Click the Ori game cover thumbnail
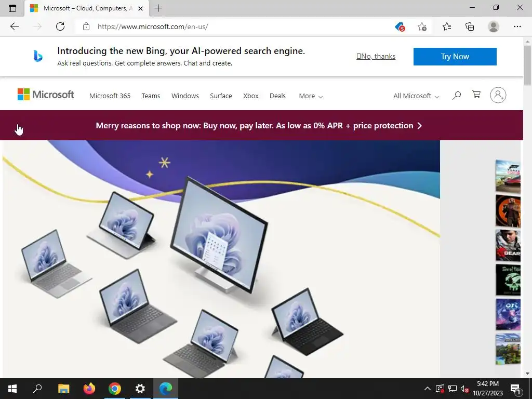 tap(508, 314)
